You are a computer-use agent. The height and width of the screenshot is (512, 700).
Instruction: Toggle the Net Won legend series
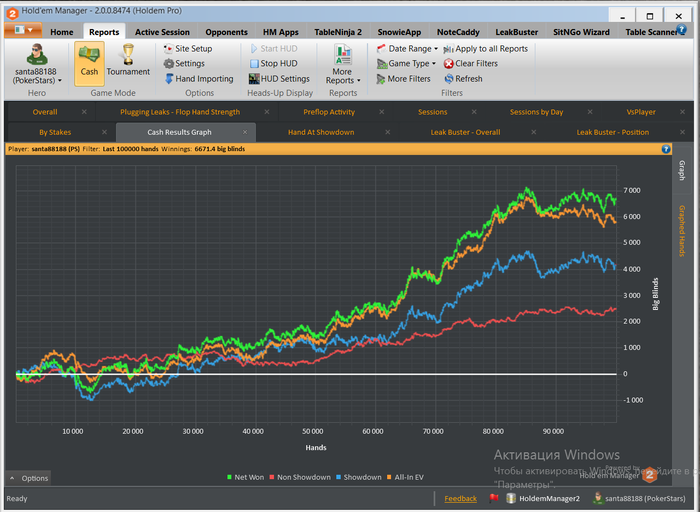245,477
